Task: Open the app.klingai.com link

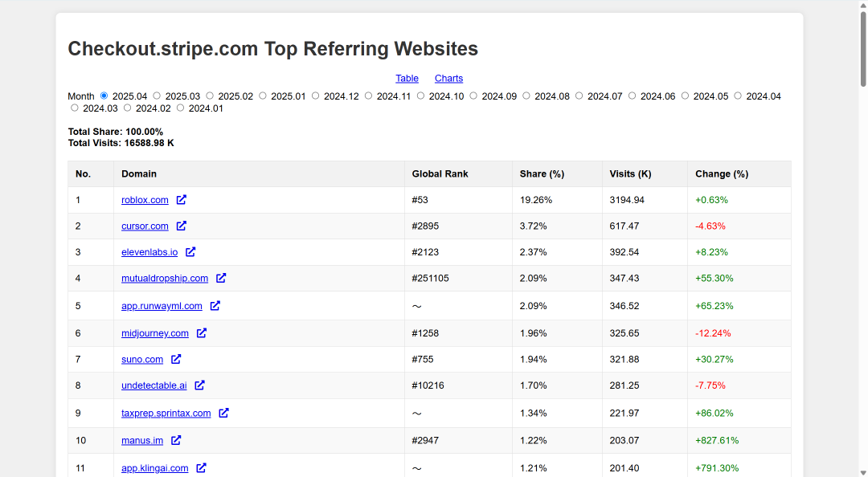Action: click(x=155, y=468)
